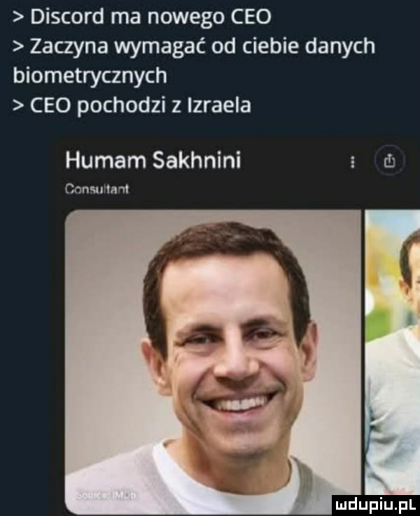Click the "Humam Sakhnini" name heading

(x=154, y=162)
